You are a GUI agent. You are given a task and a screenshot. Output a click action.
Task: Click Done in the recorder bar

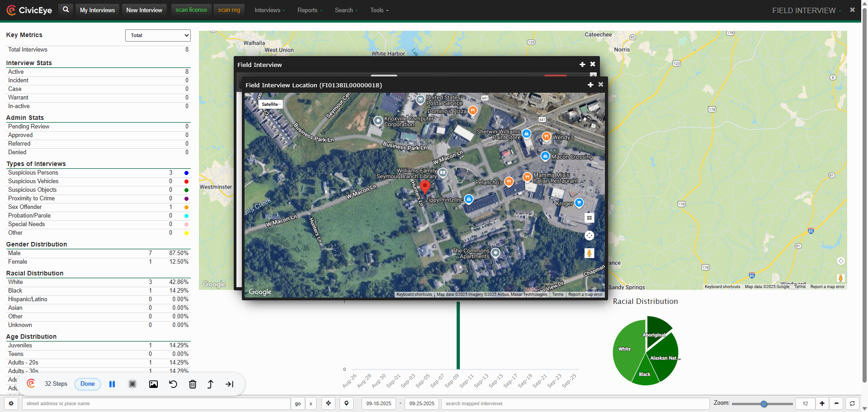88,384
